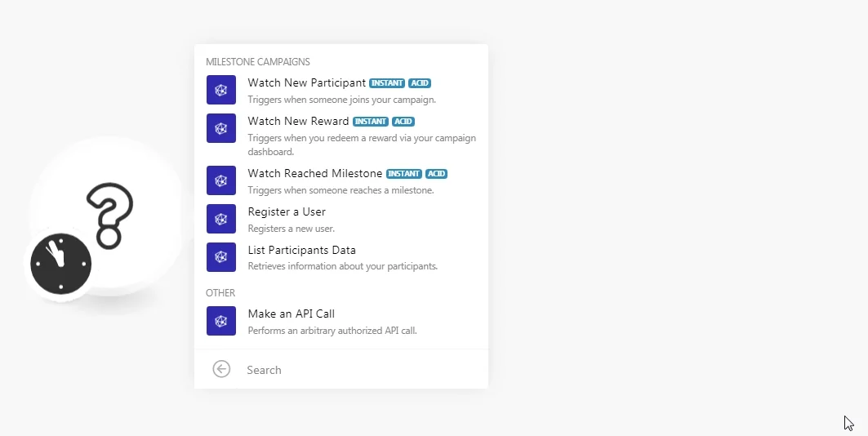
Task: Click the Watch Reached Milestone module icon
Action: (220, 180)
